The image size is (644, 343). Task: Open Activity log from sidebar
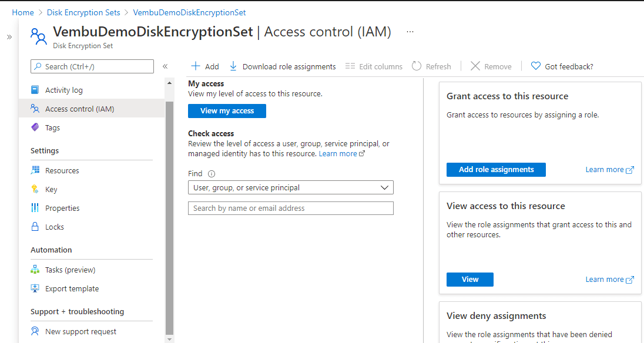[63, 90]
